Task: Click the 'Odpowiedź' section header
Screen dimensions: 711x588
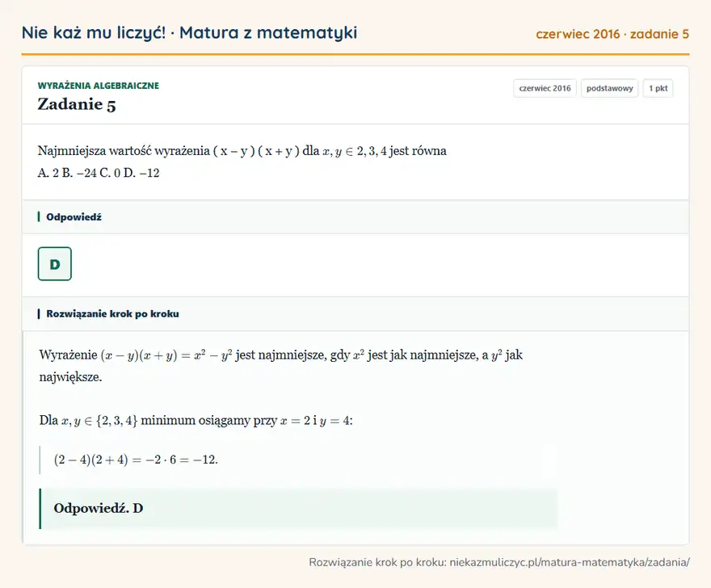Action: (355, 216)
